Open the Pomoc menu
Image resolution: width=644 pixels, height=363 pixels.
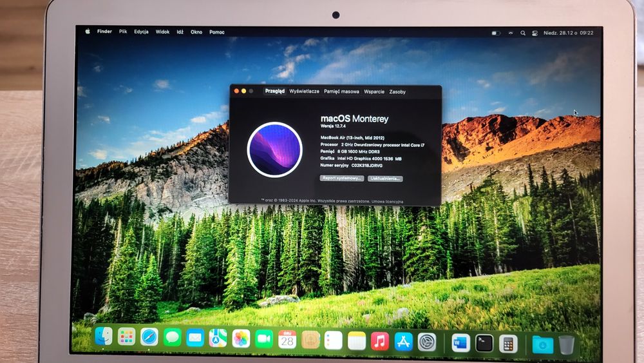[217, 32]
